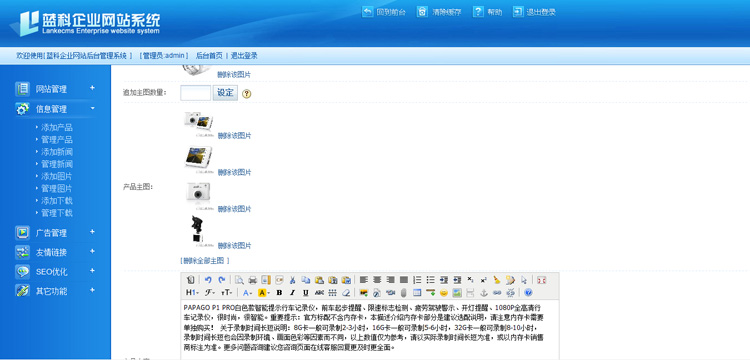Underline the selected text
750x360 pixels.
pyautogui.click(x=305, y=293)
